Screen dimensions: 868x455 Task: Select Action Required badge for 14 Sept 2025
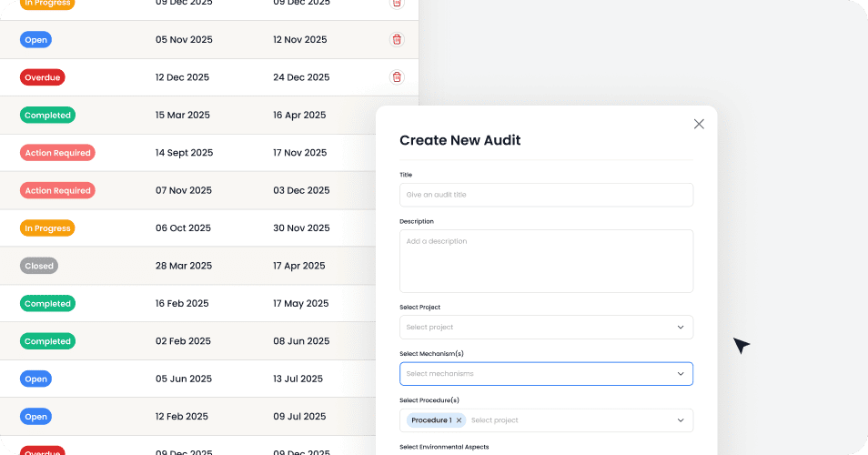pos(57,153)
